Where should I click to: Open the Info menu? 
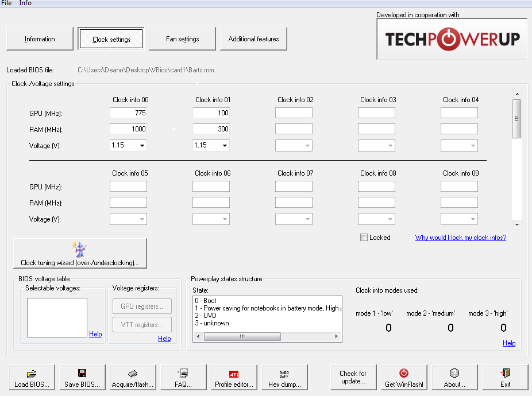point(25,3)
